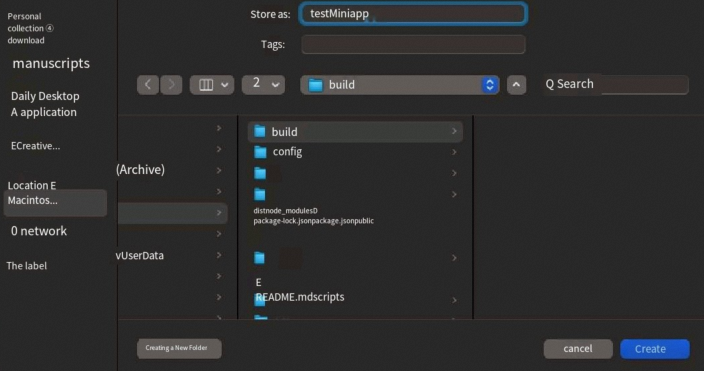704x371 pixels.
Task: Click the blue stepper arrows on path popup
Action: coord(490,85)
